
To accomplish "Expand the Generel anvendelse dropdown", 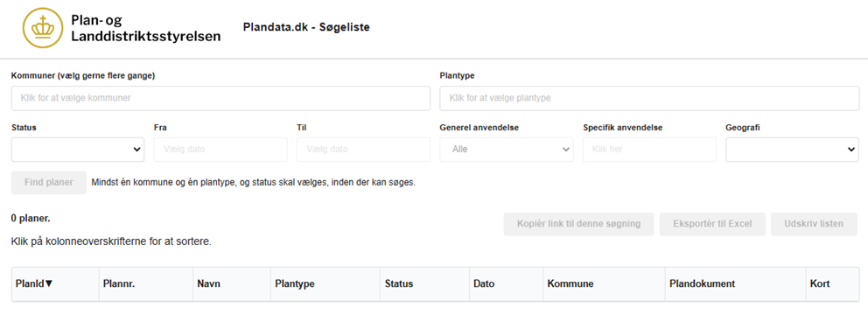I will (x=507, y=150).
